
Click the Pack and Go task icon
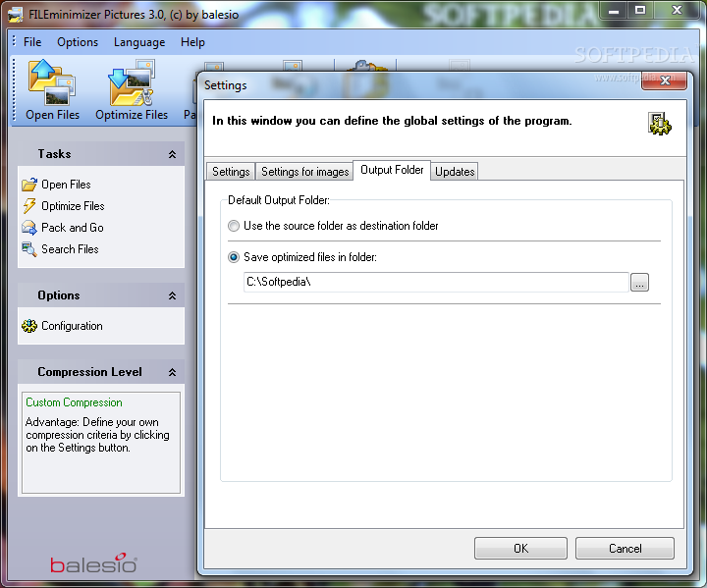pyautogui.click(x=29, y=228)
